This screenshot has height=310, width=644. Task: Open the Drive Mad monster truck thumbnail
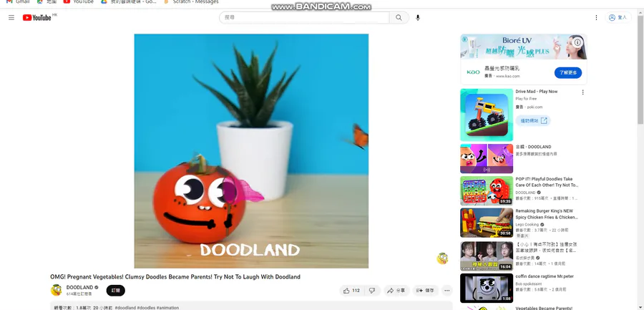click(x=487, y=115)
